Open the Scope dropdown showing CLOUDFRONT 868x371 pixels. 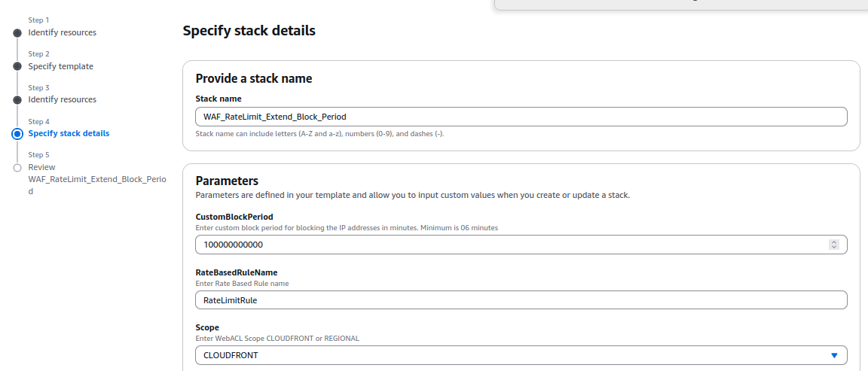[x=521, y=355]
